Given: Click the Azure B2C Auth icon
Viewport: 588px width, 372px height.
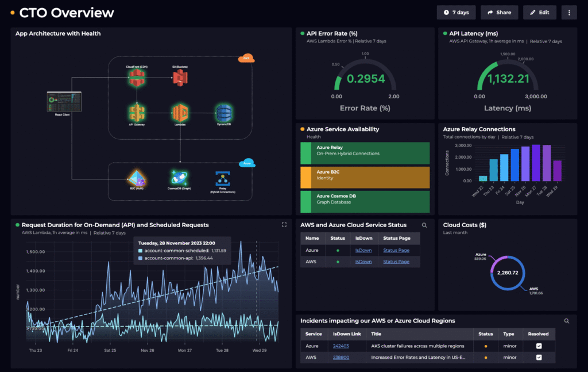Looking at the screenshot, I should [x=136, y=178].
